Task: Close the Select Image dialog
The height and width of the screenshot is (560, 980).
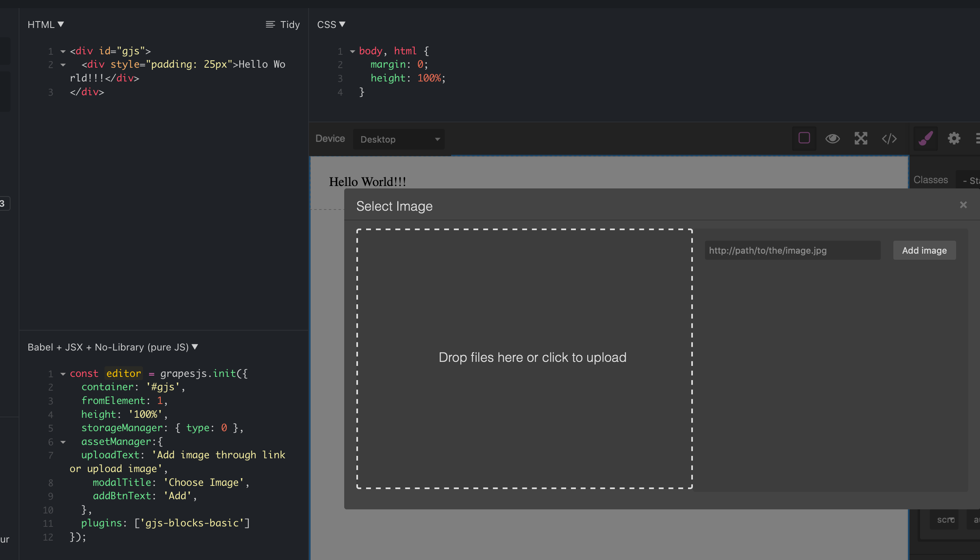Action: click(963, 205)
